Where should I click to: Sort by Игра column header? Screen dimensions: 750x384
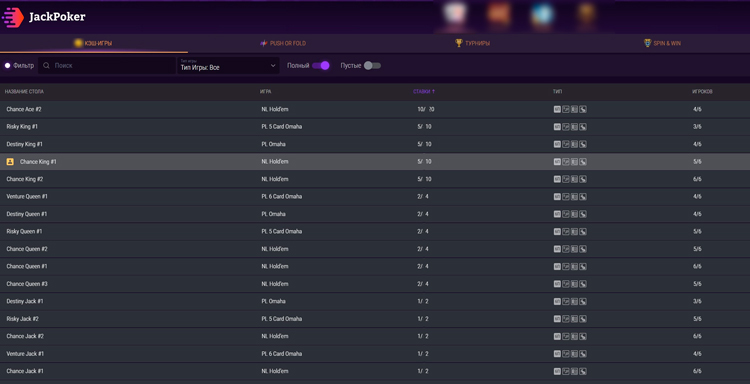coord(265,92)
